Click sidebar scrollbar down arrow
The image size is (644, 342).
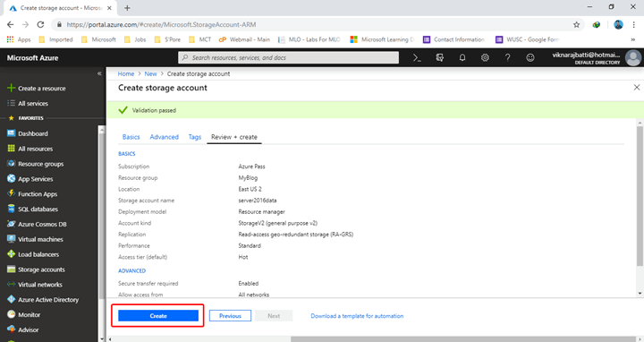102,338
